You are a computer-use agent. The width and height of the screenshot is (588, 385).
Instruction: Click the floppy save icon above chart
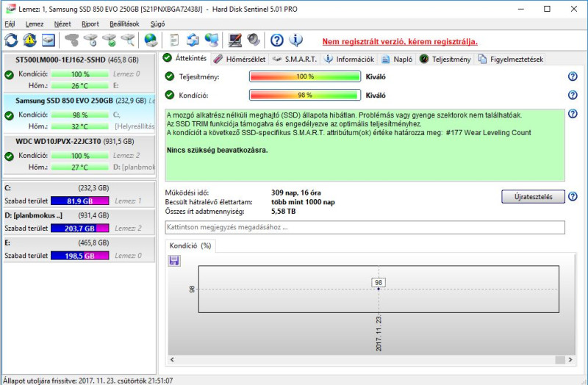(174, 261)
